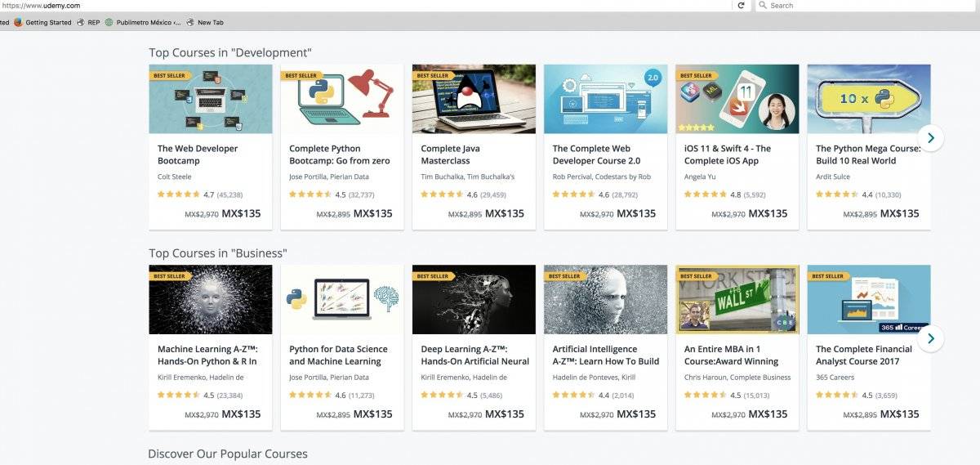Screen dimensions: 980x465
Task: Open 'Complete Java Masterclass' title link
Action: pos(451,154)
